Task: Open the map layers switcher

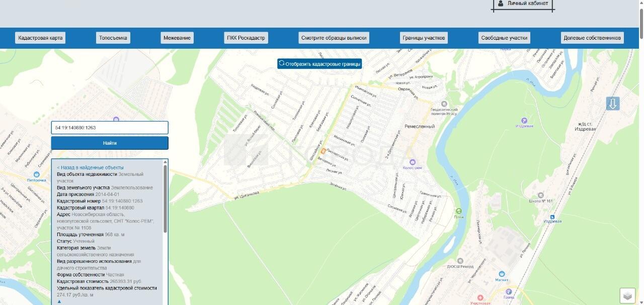Action: 627,296
